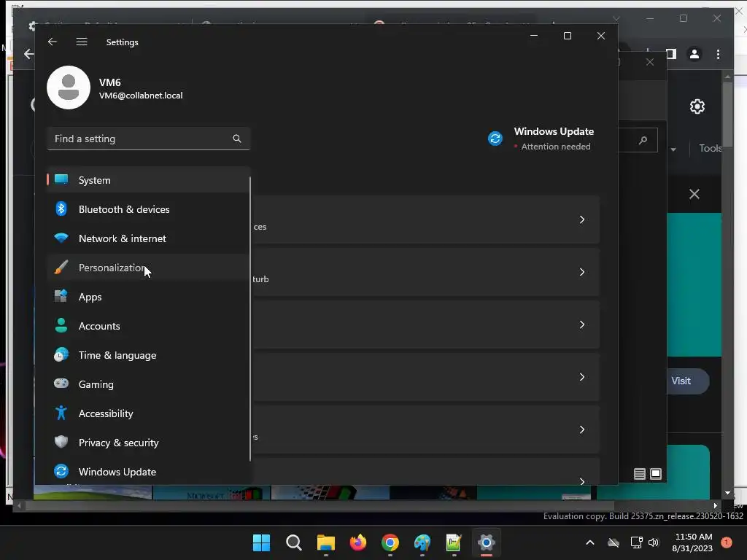
Task: Open Google Chrome from the taskbar
Action: [390, 542]
